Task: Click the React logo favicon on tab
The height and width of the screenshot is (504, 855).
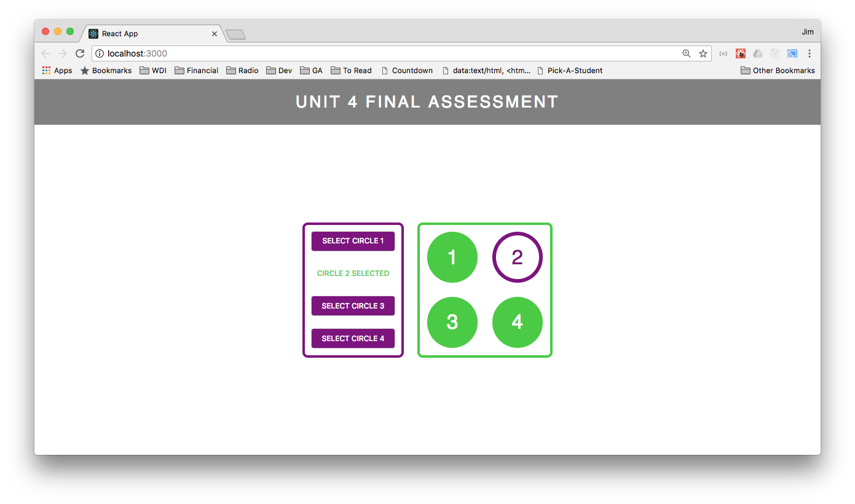Action: point(93,34)
